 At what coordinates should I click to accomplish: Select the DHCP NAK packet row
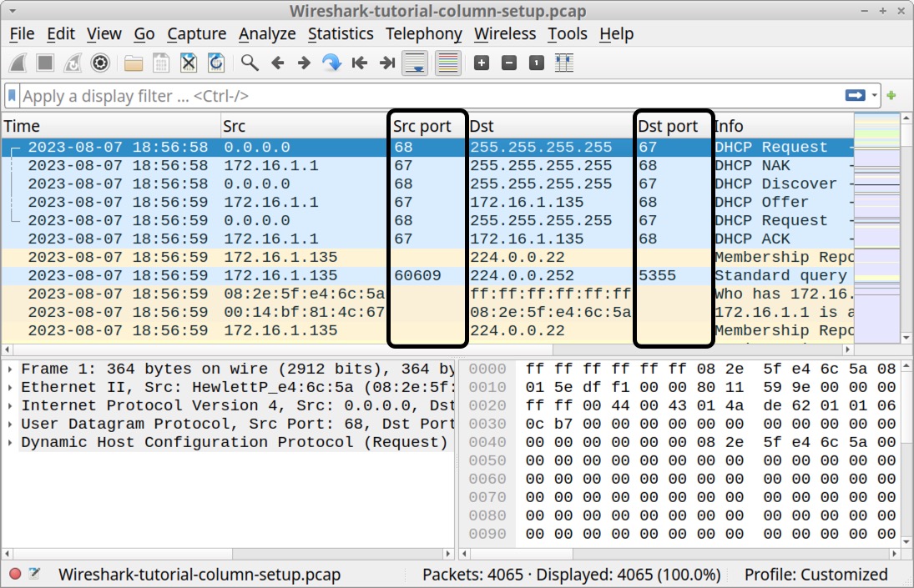pyautogui.click(x=428, y=166)
